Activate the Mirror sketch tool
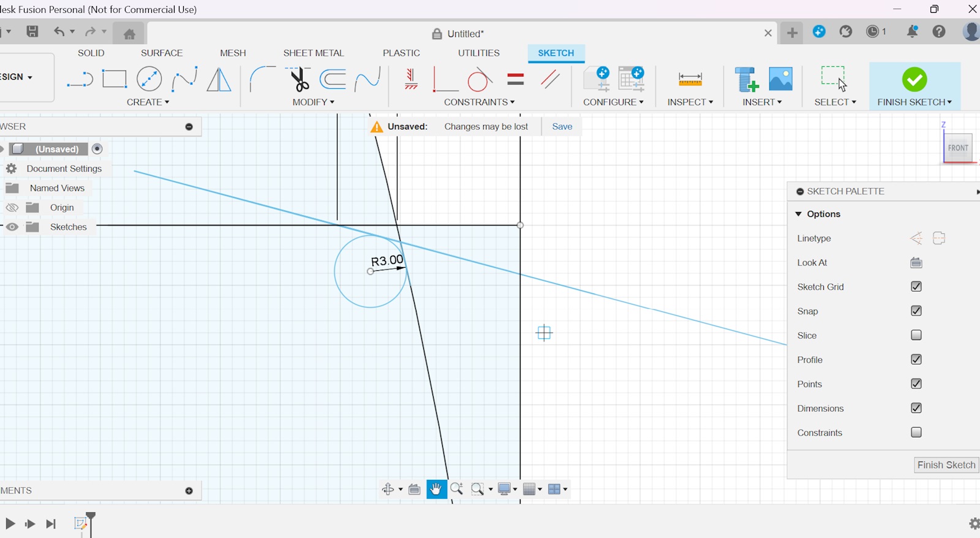This screenshot has height=538, width=980. (219, 79)
